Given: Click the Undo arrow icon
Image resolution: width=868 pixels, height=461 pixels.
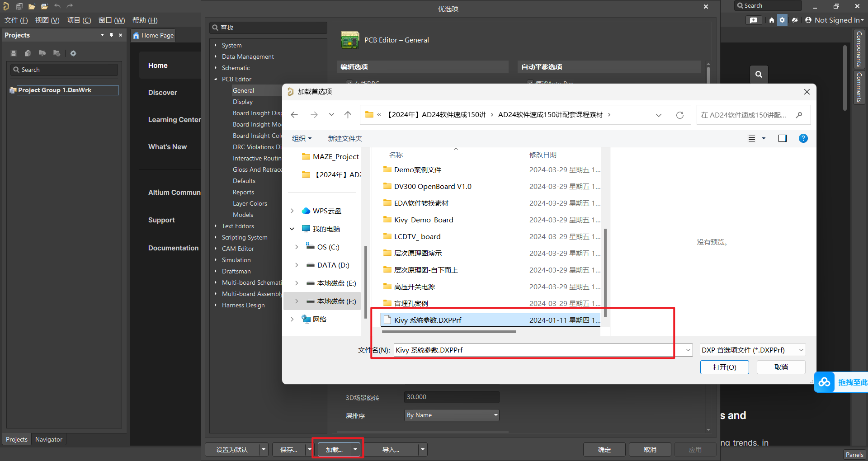Looking at the screenshot, I should coord(57,6).
